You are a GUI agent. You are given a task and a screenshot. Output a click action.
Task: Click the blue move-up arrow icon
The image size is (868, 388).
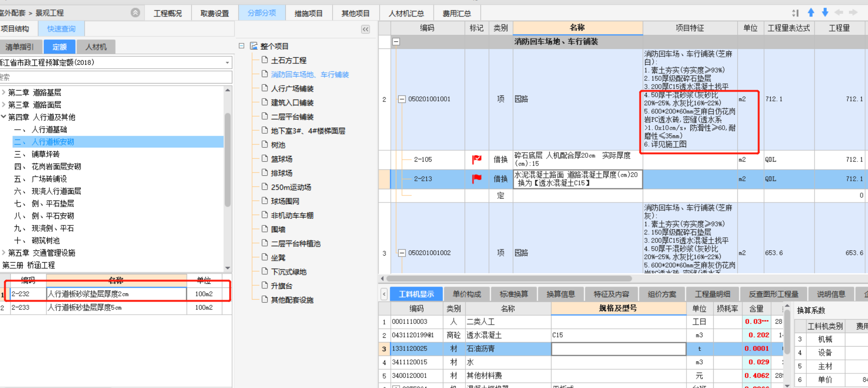point(811,13)
